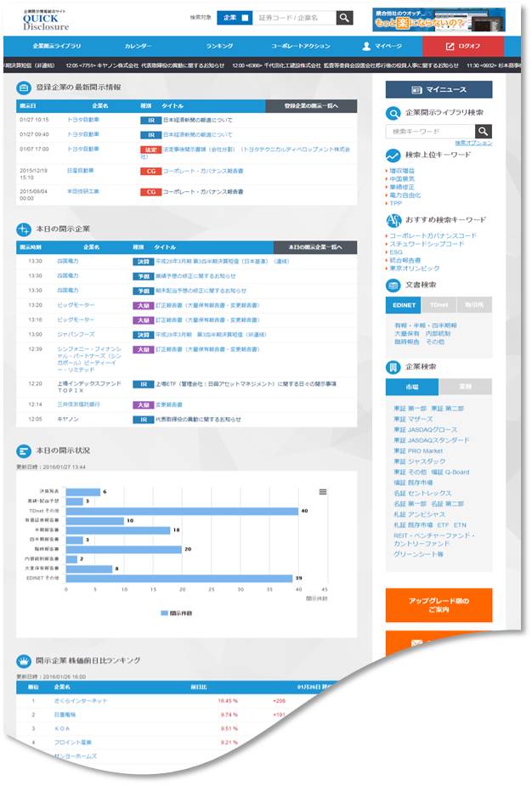This screenshot has width=532, height=786.
Task: Click the 決算 badge in ジャパンフーズ row
Action: pyautogui.click(x=144, y=335)
